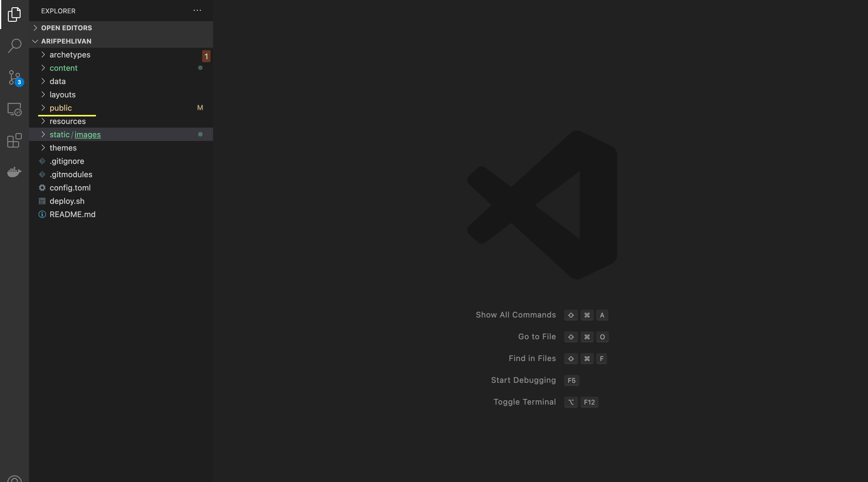The width and height of the screenshot is (868, 482).
Task: Click the 'O' key label for Go to File
Action: click(x=603, y=337)
